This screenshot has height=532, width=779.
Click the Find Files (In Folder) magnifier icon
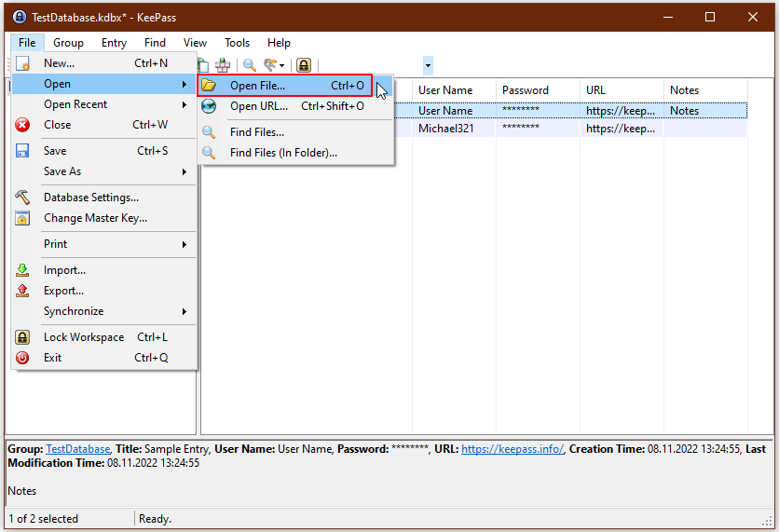(x=209, y=153)
